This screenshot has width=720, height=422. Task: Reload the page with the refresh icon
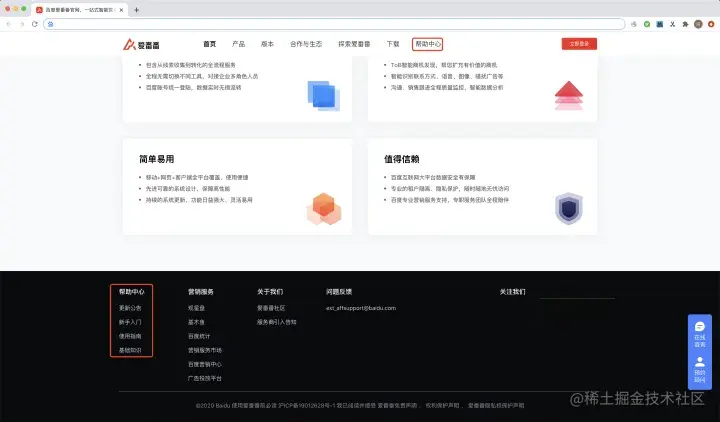(x=34, y=24)
